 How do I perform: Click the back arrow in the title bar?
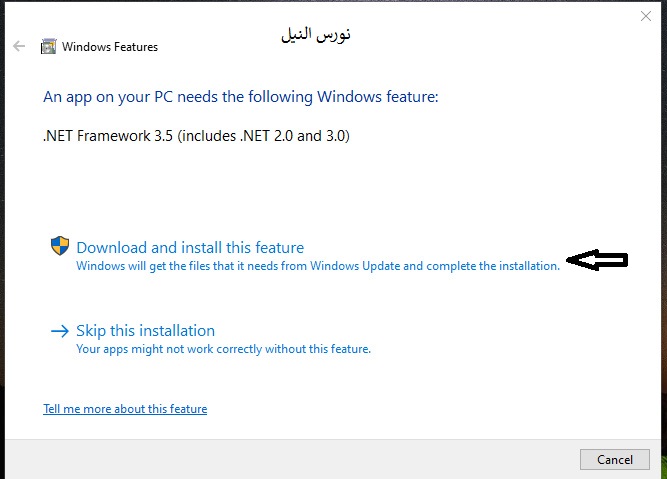coord(19,46)
